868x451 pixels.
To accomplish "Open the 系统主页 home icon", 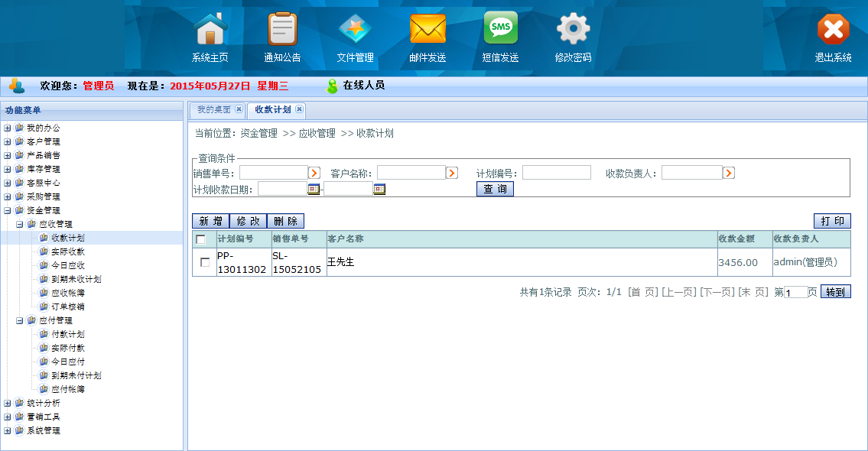I will click(211, 30).
